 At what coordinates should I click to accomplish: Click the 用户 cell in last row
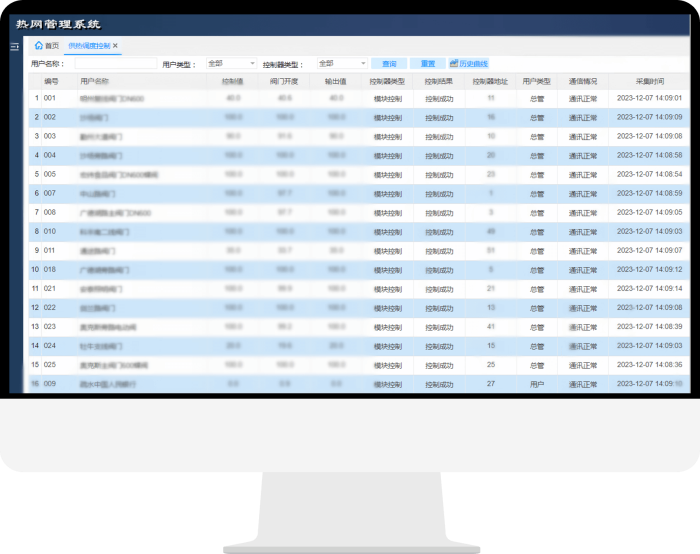537,383
